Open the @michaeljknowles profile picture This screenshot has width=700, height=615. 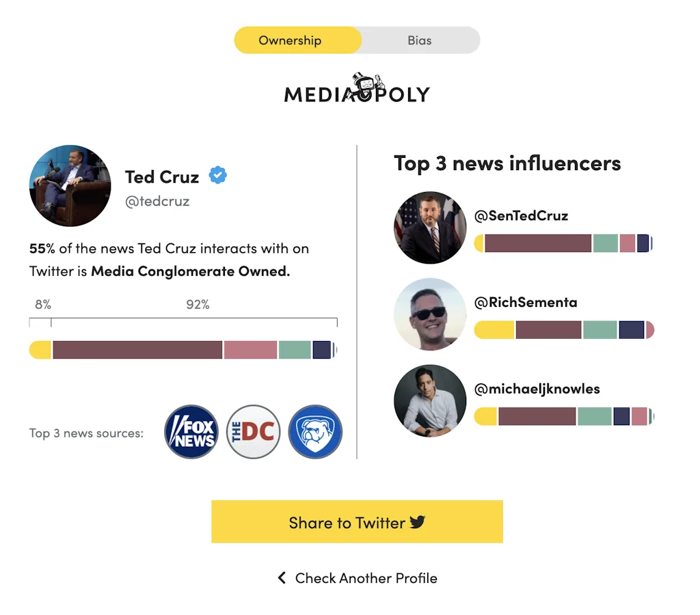[x=430, y=401]
